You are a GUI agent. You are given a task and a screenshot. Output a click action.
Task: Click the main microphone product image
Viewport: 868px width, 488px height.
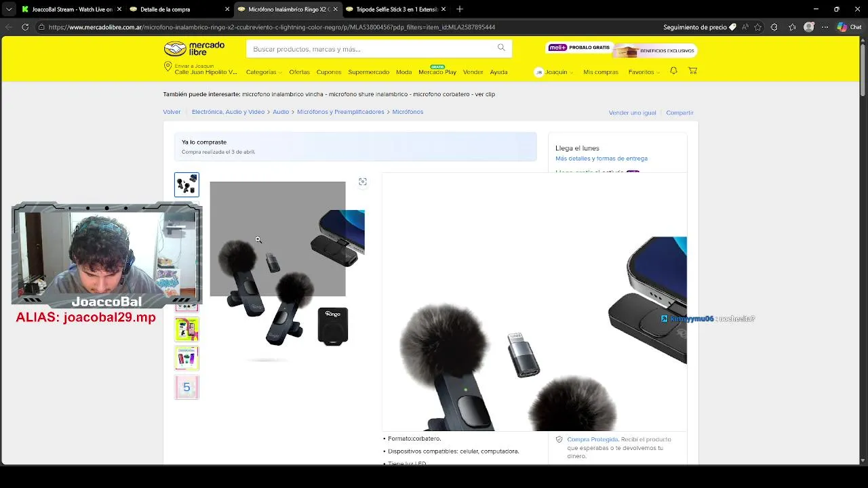pyautogui.click(x=288, y=271)
